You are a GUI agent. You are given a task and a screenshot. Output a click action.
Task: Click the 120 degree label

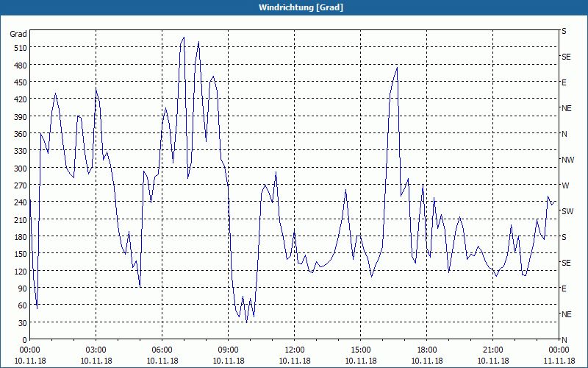pyautogui.click(x=21, y=271)
